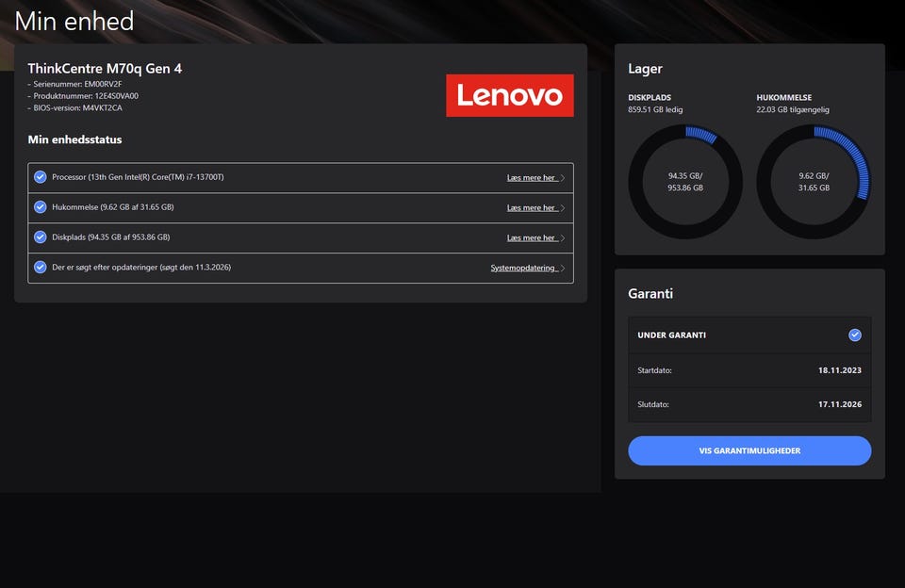The width and height of the screenshot is (905, 588).
Task: Click the checkmark icon beside Diskplads row
Action: [41, 237]
